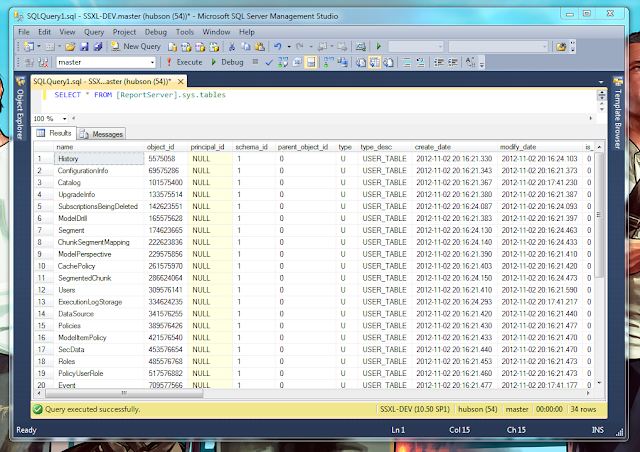Click the SELECT query text in editor
Viewport: 640px width, 452px height.
[x=140, y=95]
